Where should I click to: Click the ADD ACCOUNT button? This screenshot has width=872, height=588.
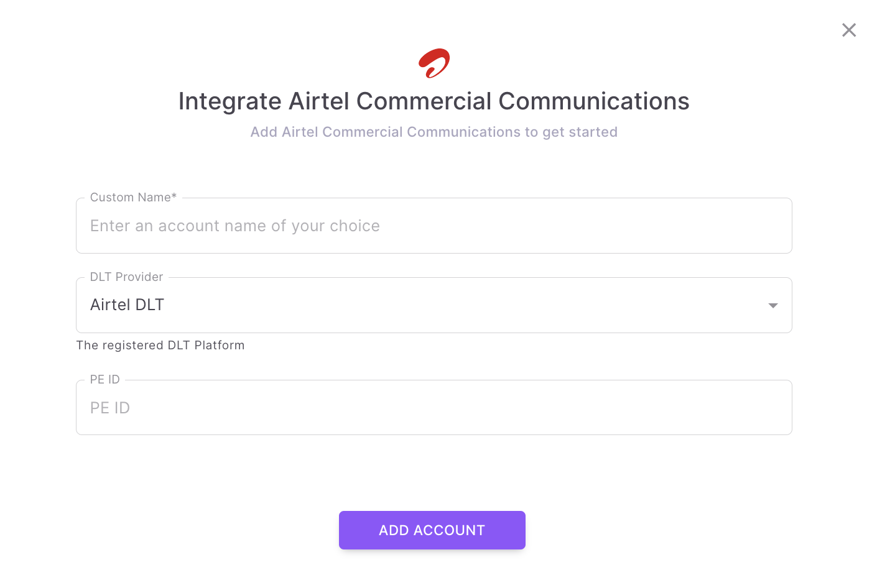tap(432, 530)
